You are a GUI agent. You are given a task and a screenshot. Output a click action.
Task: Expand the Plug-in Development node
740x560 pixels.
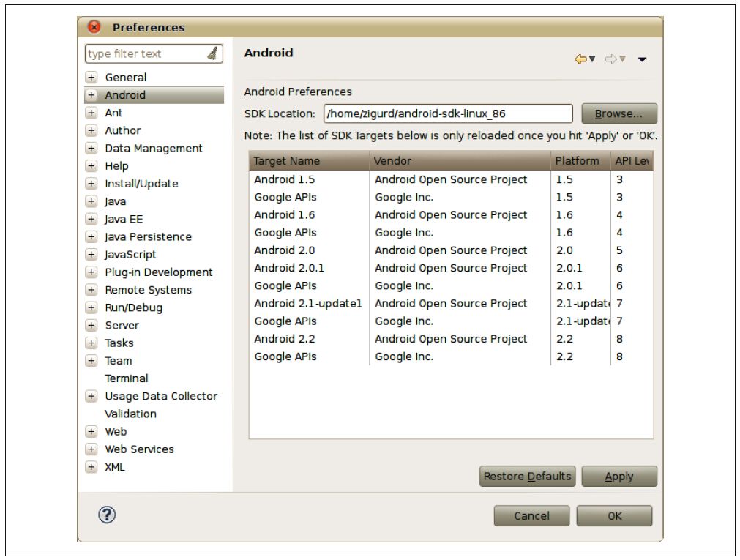pyautogui.click(x=91, y=272)
